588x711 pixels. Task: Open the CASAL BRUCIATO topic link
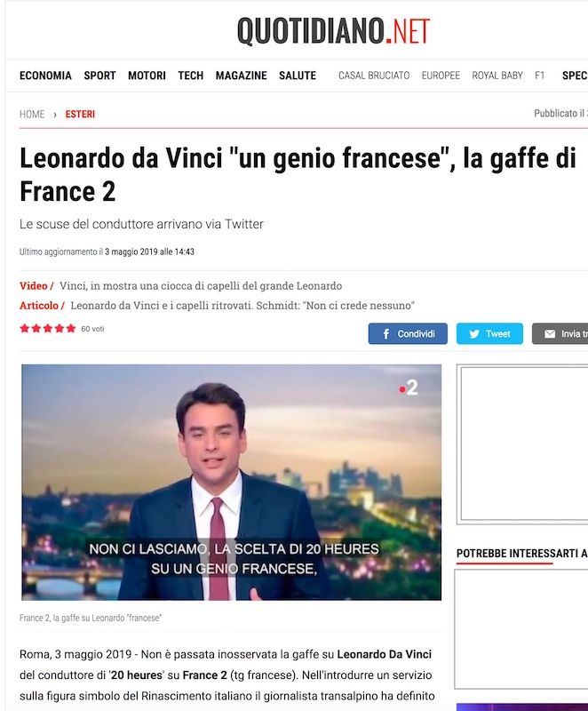click(x=374, y=76)
